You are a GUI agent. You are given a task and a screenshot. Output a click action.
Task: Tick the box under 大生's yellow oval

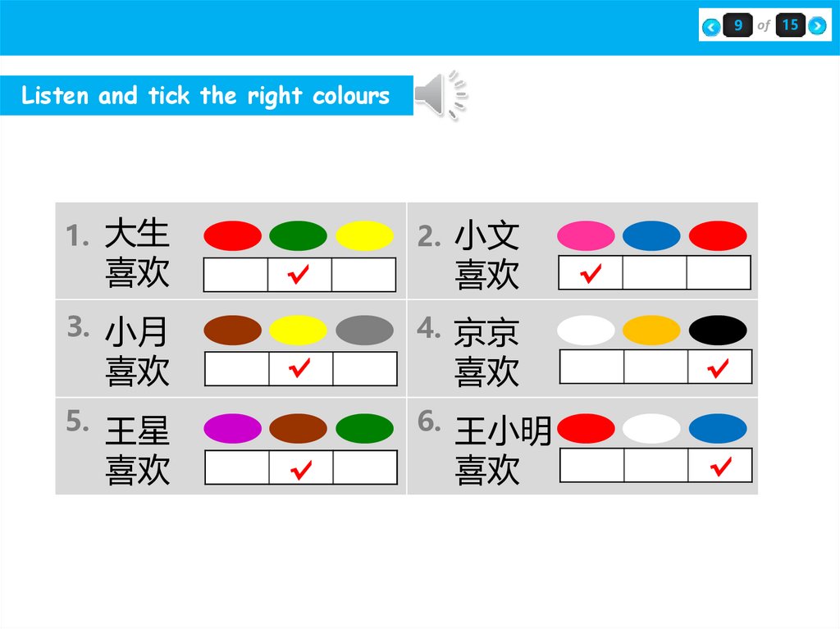click(x=363, y=275)
